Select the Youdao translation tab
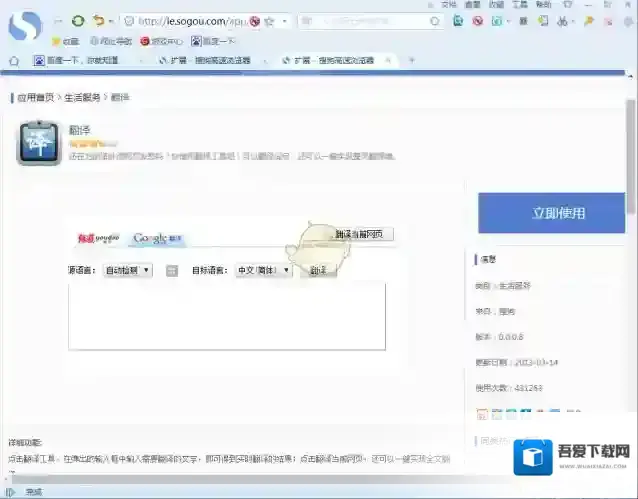 [98, 238]
